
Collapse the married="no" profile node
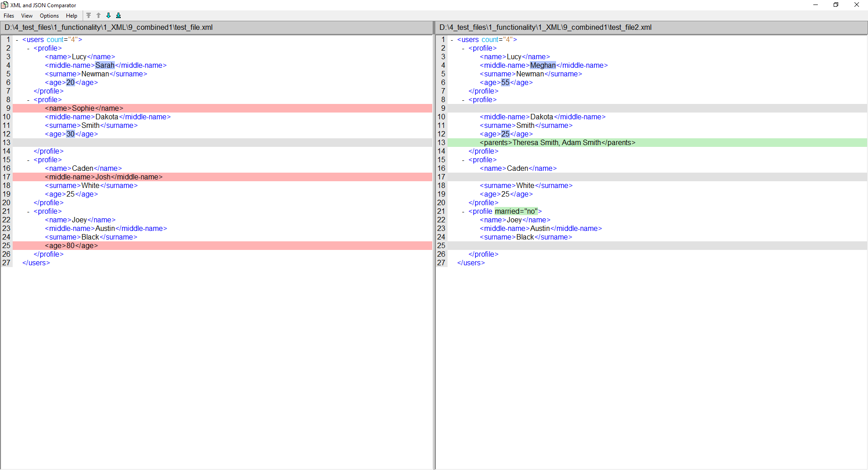click(463, 211)
